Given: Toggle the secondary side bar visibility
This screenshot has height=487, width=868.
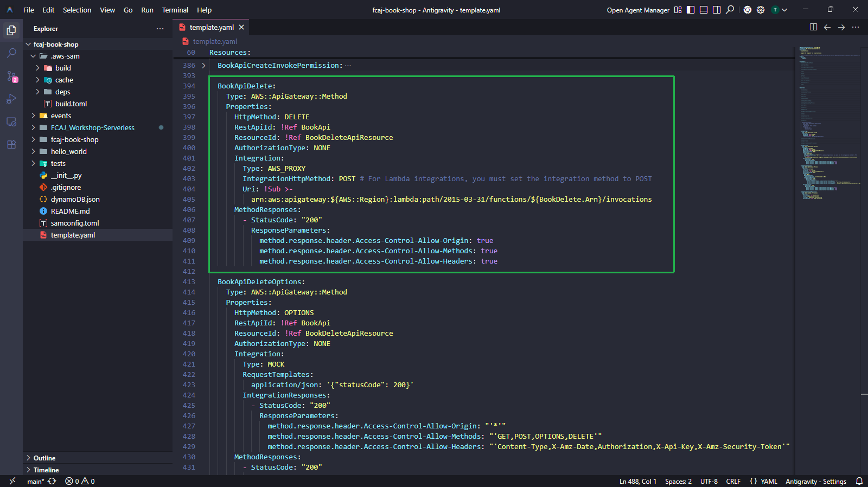Looking at the screenshot, I should [x=717, y=10].
